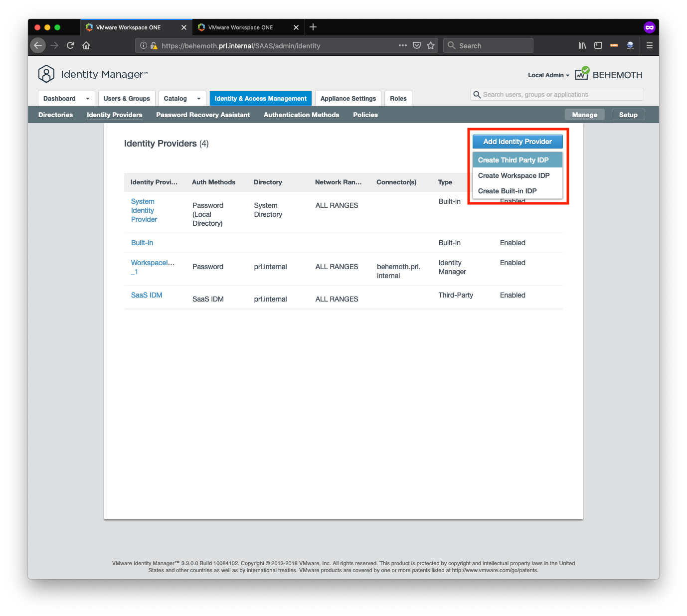Image resolution: width=687 pixels, height=616 pixels.
Task: Click the orange extension icon in toolbar
Action: 614,45
